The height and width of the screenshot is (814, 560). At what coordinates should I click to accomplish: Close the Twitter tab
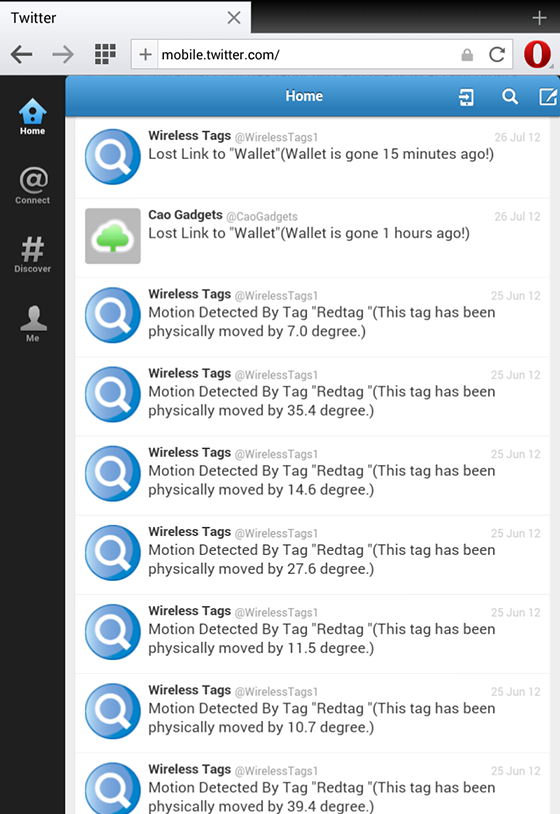click(x=234, y=18)
